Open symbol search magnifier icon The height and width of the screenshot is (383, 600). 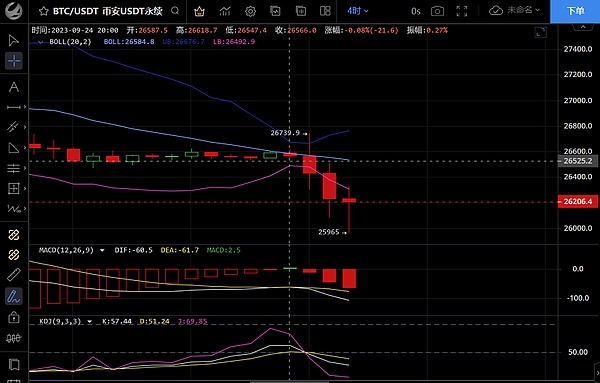[175, 11]
